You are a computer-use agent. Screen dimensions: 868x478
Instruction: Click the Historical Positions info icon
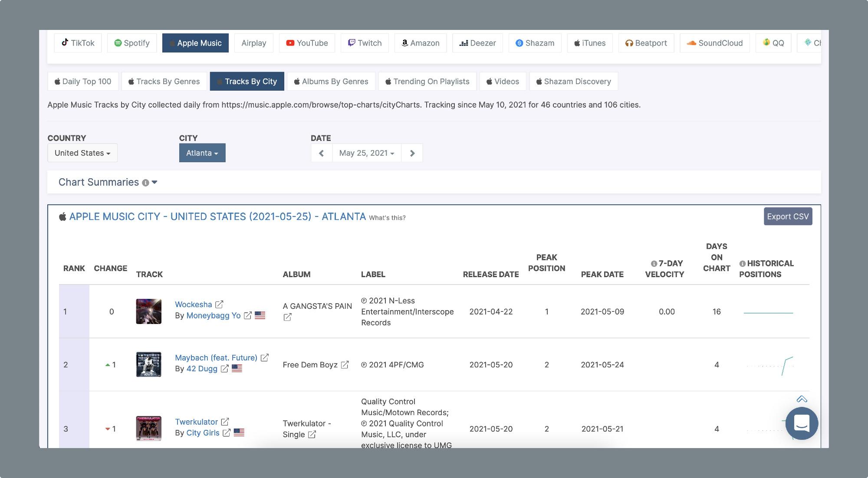743,264
